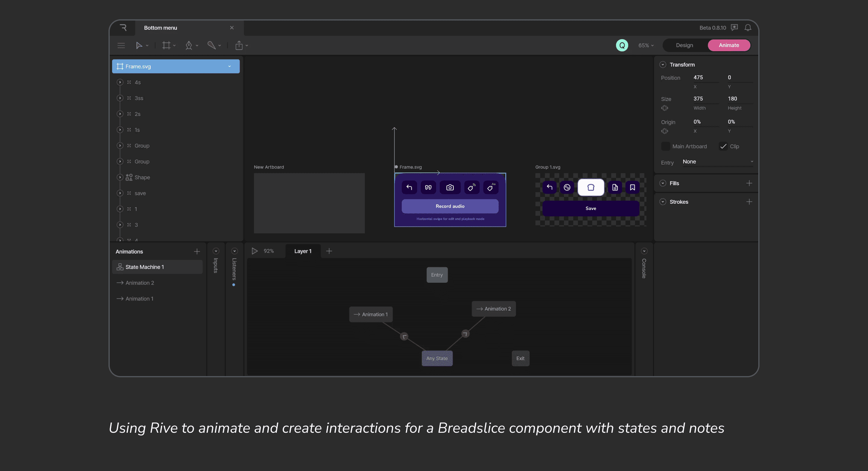The width and height of the screenshot is (868, 471).
Task: Toggle the Main Artboard checkbox
Action: (665, 146)
